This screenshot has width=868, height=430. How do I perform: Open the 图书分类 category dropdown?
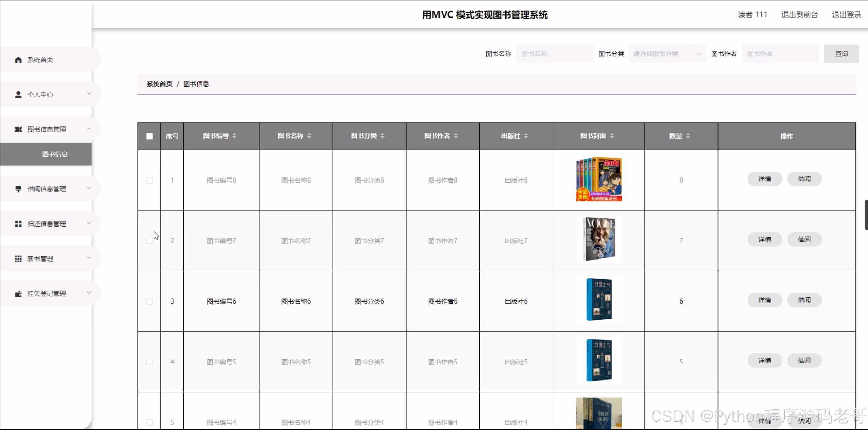667,54
